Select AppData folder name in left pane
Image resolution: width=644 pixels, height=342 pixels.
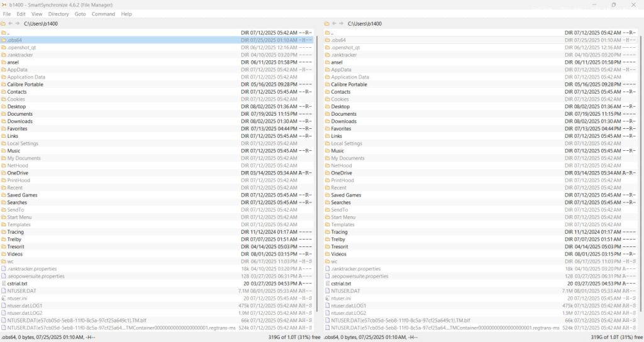pos(17,70)
